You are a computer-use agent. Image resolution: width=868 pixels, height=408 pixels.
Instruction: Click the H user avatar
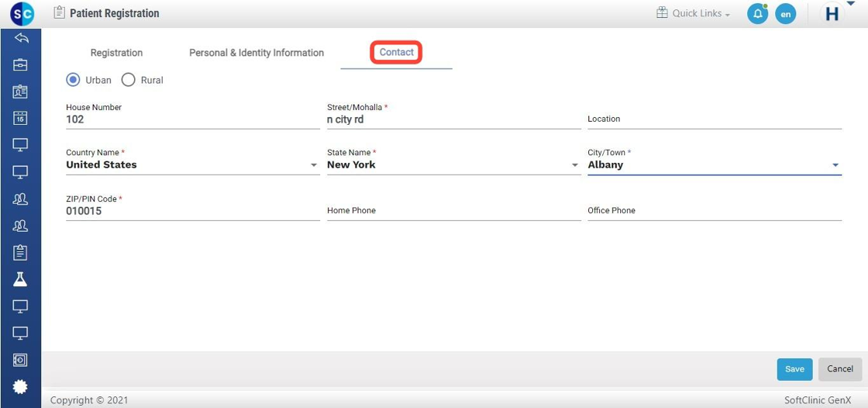coord(832,14)
